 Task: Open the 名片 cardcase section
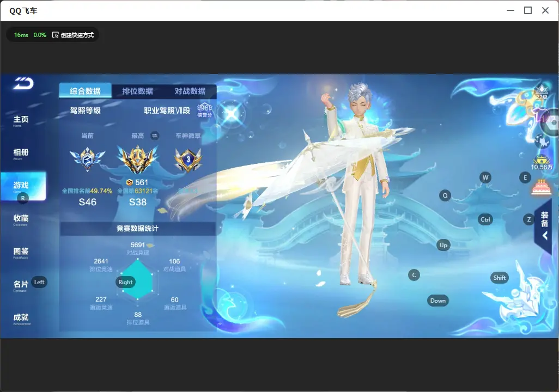tap(21, 285)
